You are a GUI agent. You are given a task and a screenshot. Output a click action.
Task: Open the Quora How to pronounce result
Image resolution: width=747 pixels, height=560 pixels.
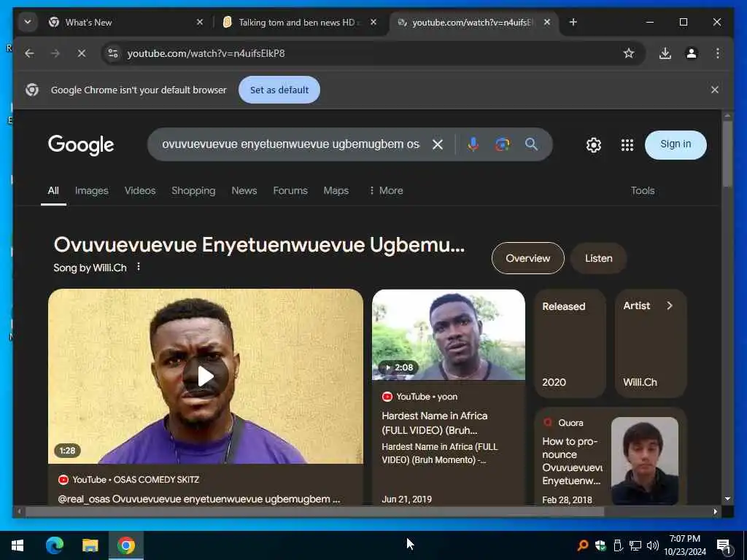[572, 461]
